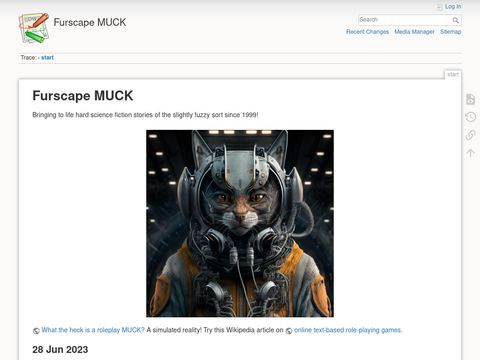Show page source icon in side tools
The height and width of the screenshot is (360, 480).
470,99
